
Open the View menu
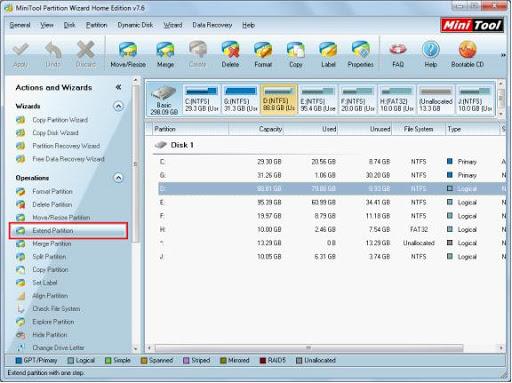point(47,25)
